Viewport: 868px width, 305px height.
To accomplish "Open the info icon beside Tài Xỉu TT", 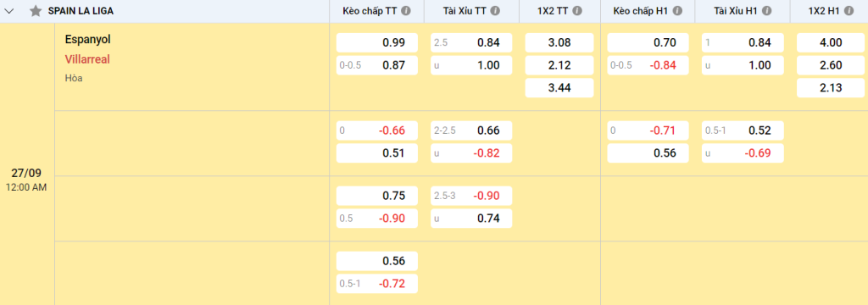I will click(x=495, y=10).
